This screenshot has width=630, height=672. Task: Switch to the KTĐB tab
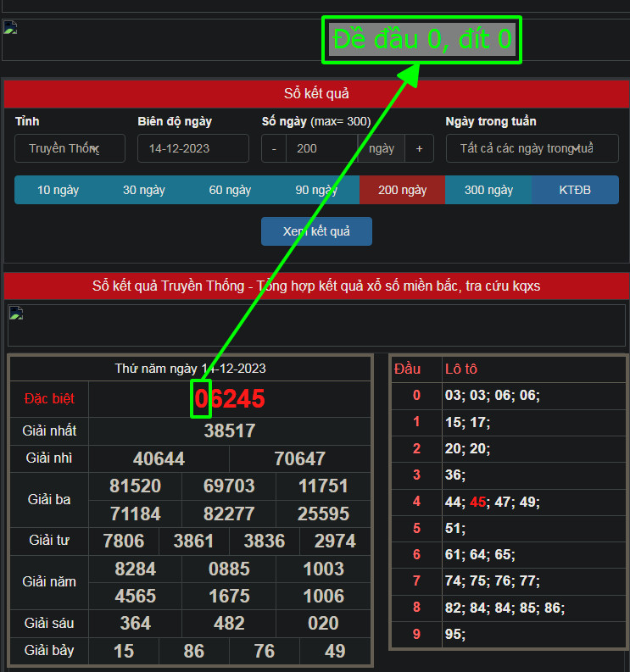tap(575, 190)
